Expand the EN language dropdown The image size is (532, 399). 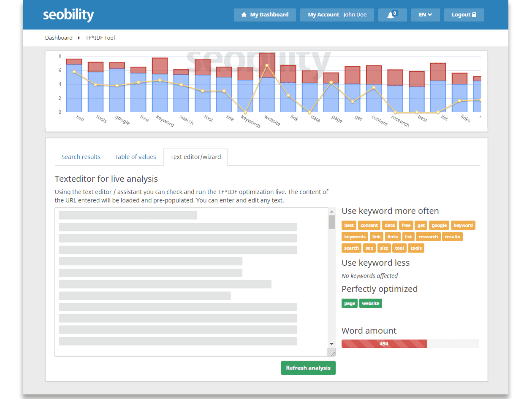click(425, 15)
